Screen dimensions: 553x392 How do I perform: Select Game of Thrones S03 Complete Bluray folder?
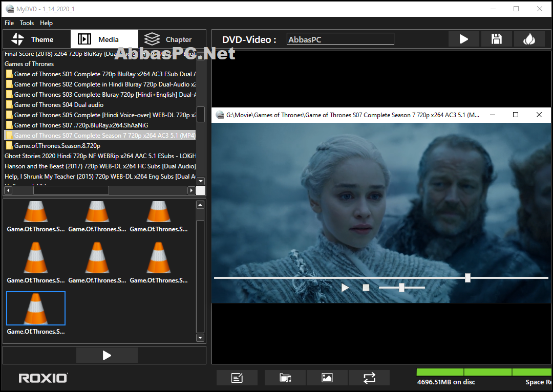click(100, 95)
